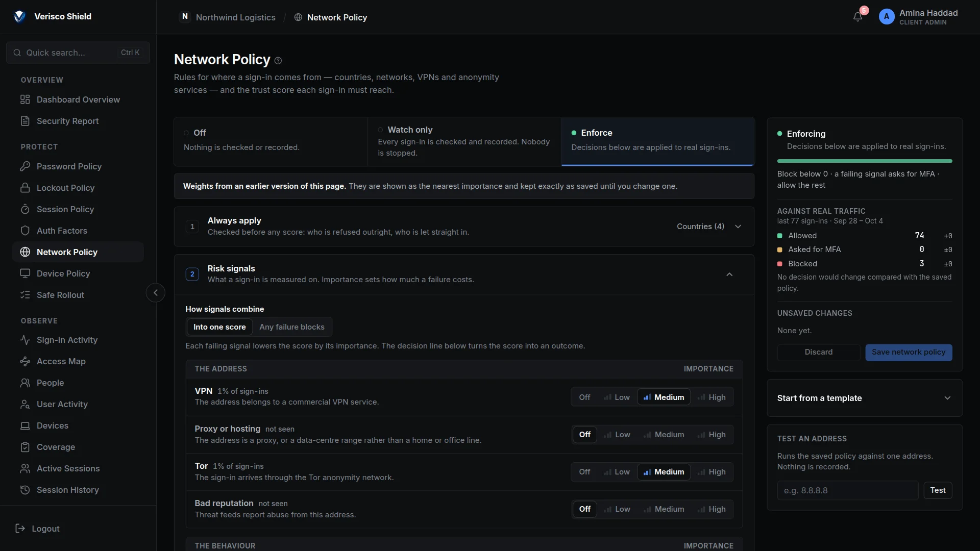Focus the Quick search field

[78, 53]
